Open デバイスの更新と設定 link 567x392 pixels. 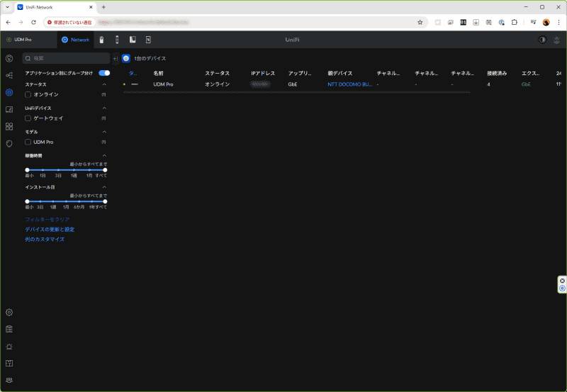[x=50, y=229]
